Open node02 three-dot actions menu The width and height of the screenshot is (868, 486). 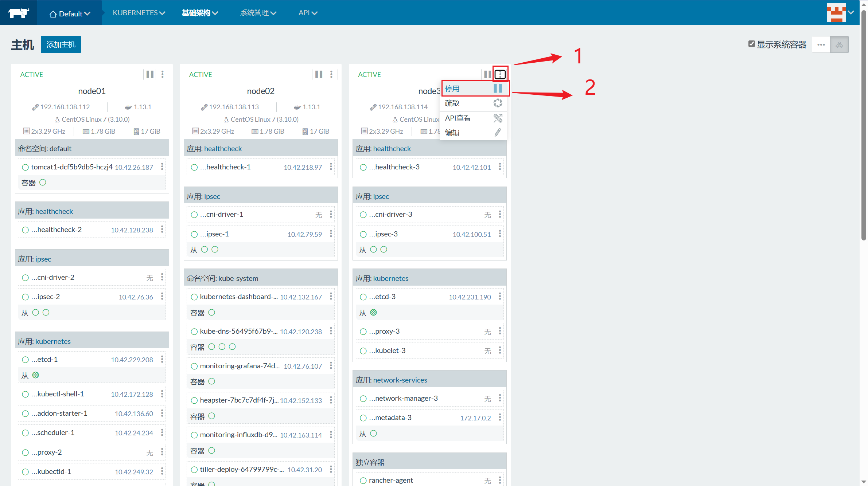(331, 74)
